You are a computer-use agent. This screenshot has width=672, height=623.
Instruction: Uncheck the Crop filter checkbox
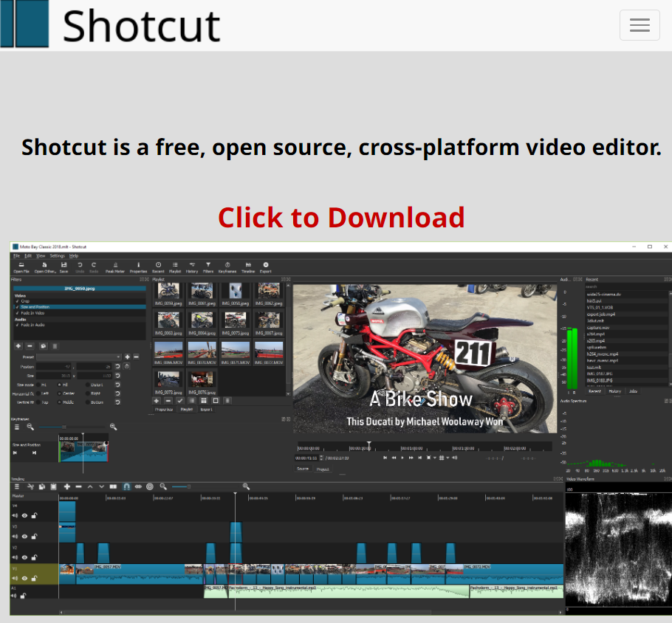(x=18, y=301)
